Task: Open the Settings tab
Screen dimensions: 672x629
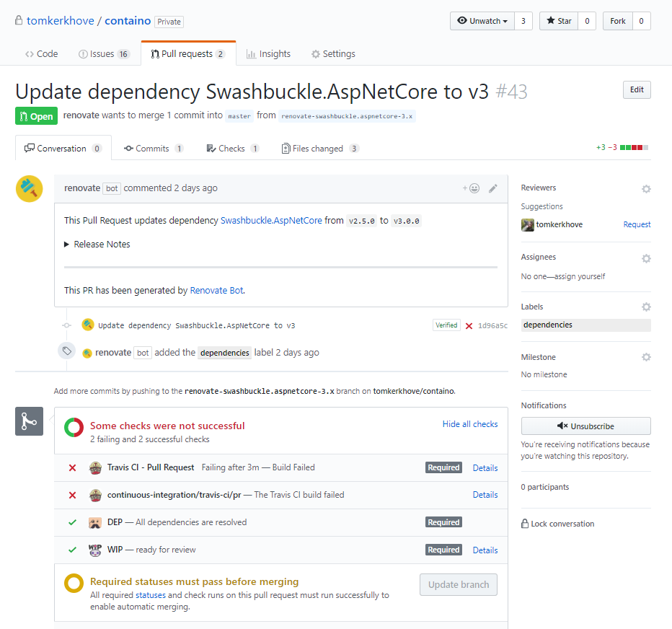Action: click(x=333, y=54)
